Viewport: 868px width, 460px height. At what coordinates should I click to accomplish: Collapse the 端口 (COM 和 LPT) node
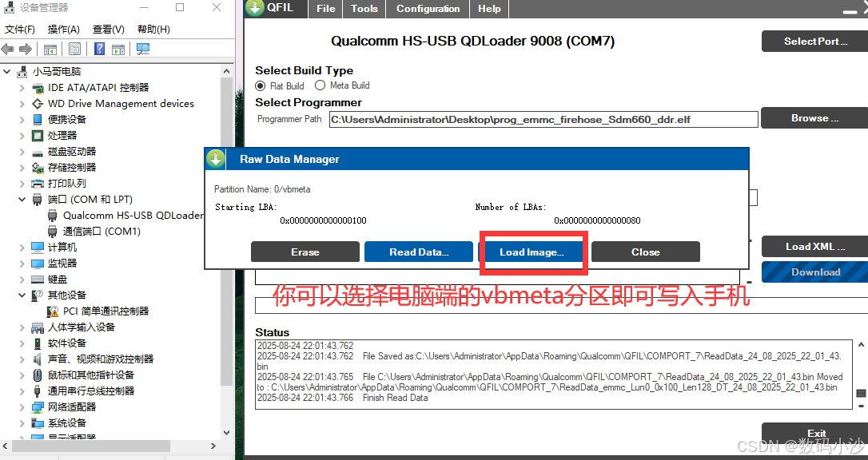pos(22,200)
